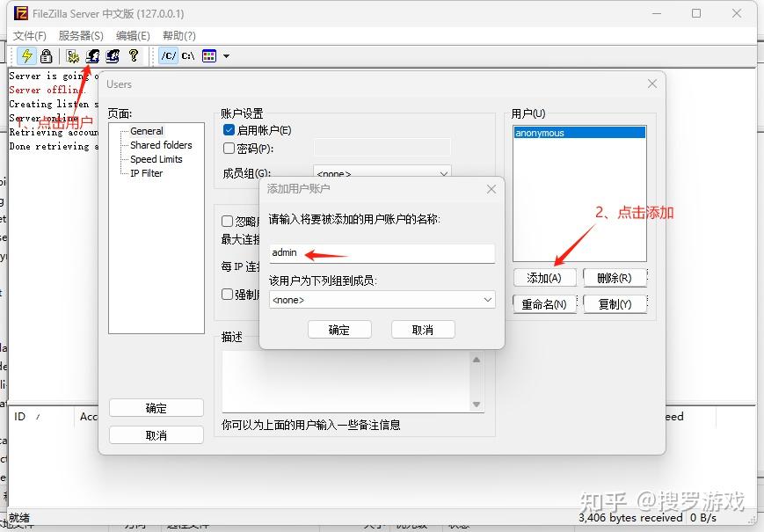Click 取消 in the Users dialog
The height and width of the screenshot is (532, 764).
tap(156, 435)
